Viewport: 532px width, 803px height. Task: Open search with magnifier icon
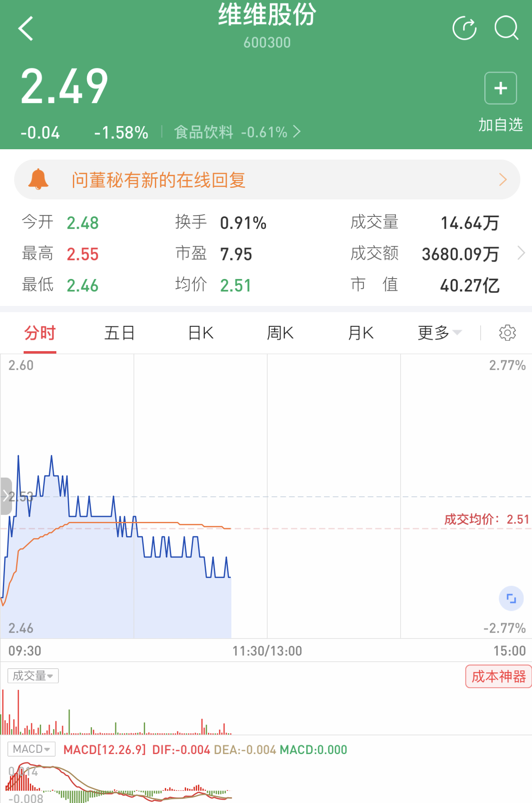tap(506, 29)
